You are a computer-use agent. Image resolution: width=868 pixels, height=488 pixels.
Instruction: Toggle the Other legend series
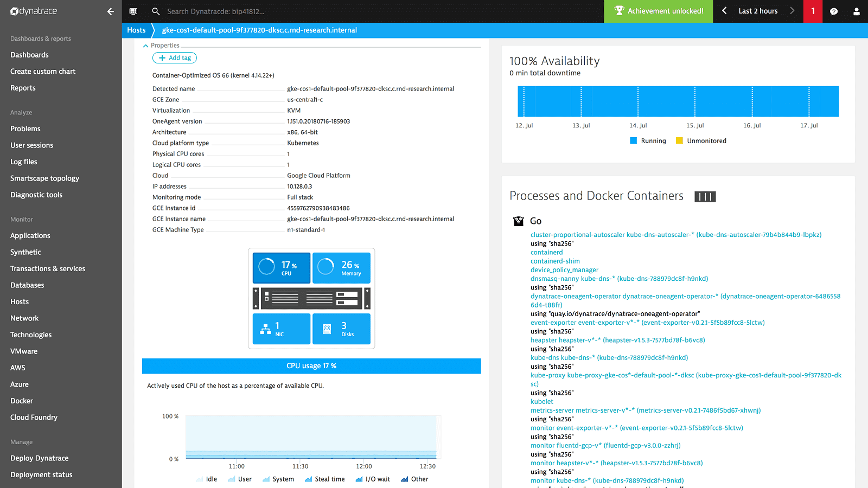point(414,479)
